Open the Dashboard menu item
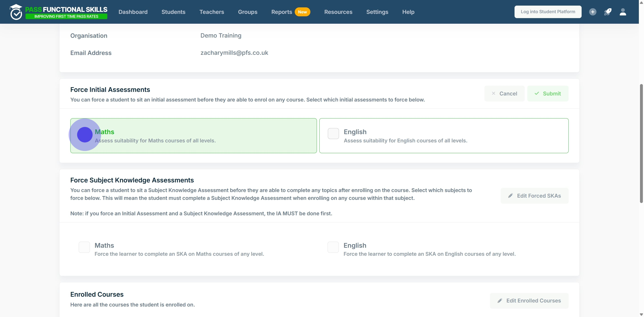The height and width of the screenshot is (317, 644). click(133, 12)
